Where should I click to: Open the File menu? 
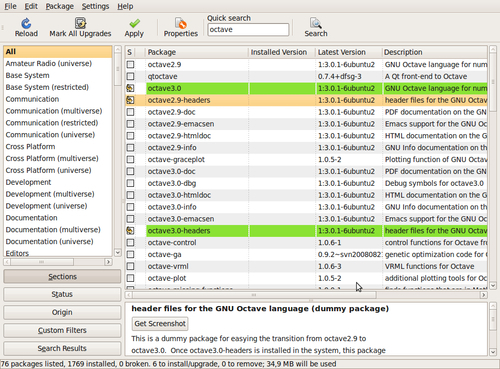point(10,6)
